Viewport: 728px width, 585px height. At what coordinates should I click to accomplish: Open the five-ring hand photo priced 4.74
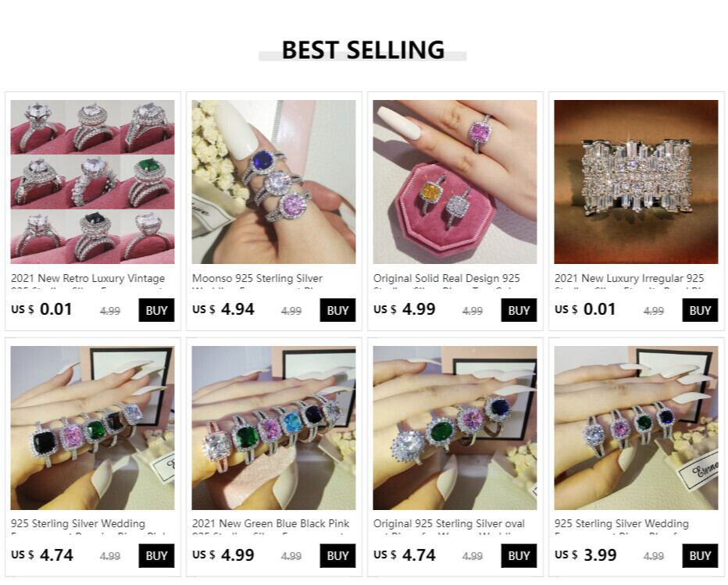point(92,427)
